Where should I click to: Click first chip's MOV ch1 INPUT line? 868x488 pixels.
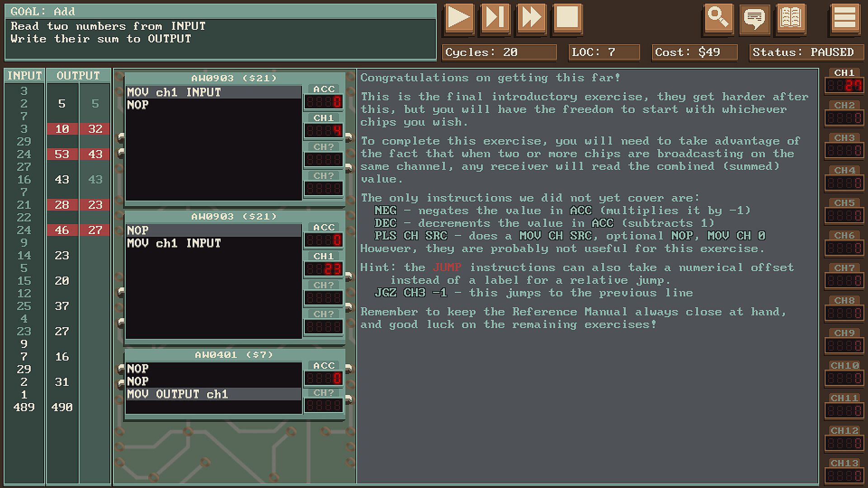[x=174, y=92]
